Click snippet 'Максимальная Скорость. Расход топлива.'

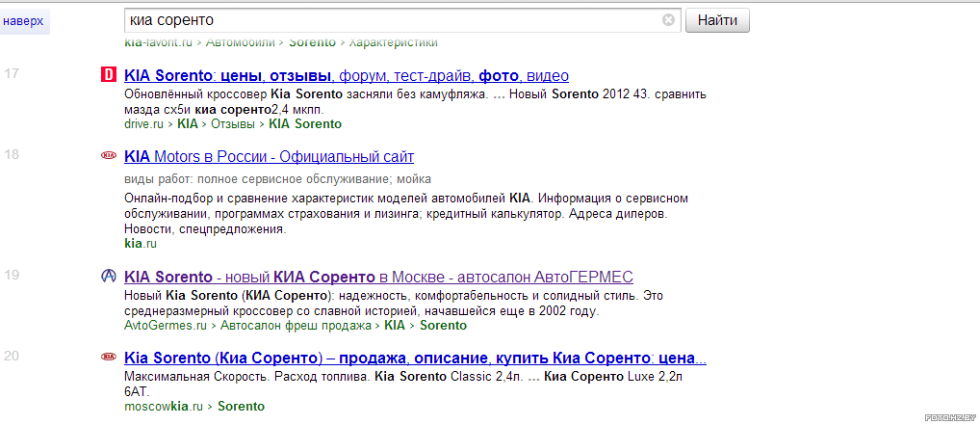pyautogui.click(x=248, y=378)
